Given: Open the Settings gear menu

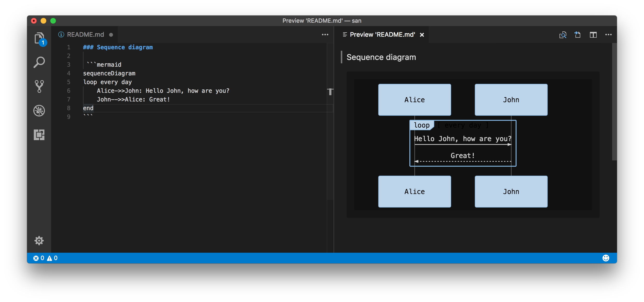Looking at the screenshot, I should 39,240.
